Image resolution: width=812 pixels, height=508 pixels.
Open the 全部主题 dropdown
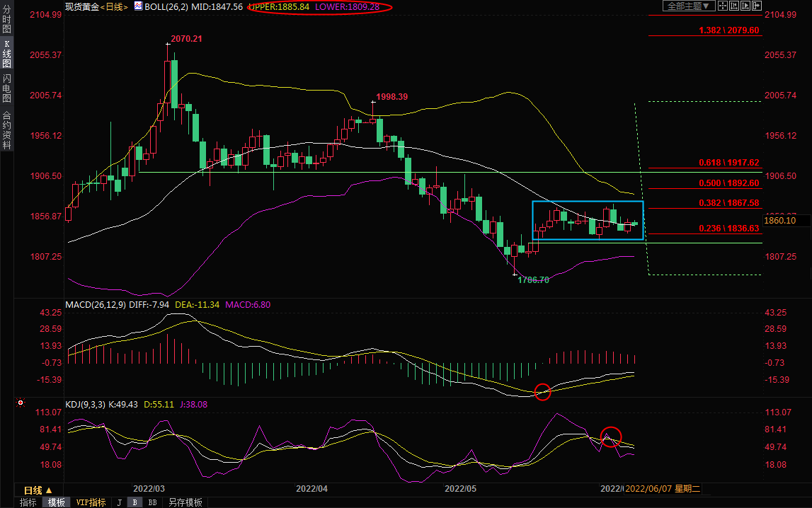688,6
